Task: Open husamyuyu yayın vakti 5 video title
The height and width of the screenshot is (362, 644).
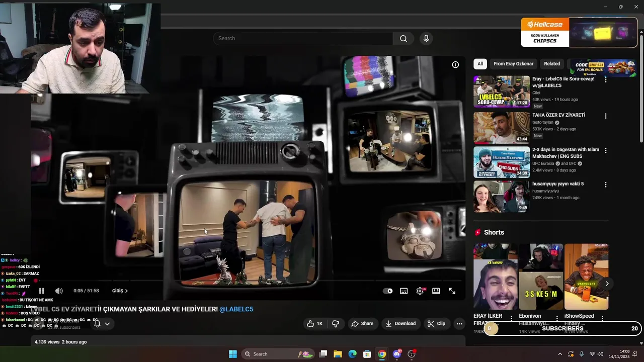Action: [558, 184]
